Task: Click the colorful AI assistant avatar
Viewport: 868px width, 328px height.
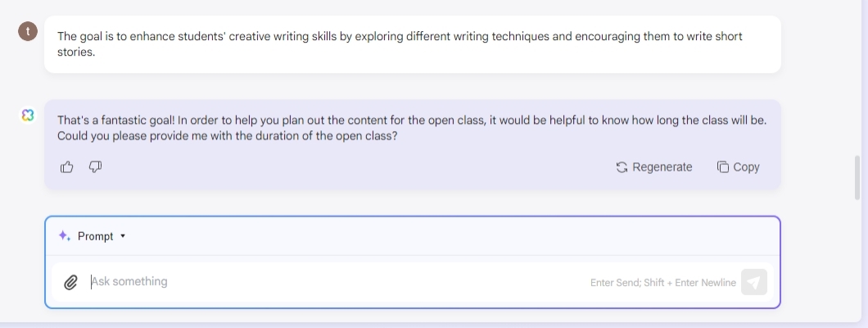Action: (28, 116)
